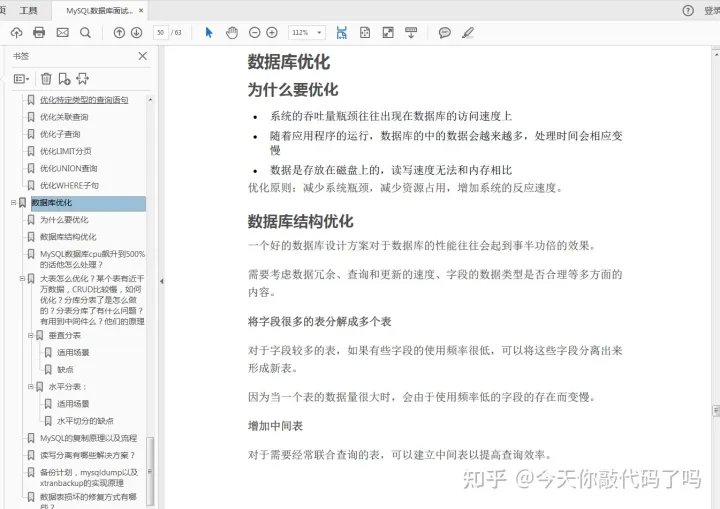This screenshot has height=509, width=720.
Task: Click the print icon in toolbar
Action: [39, 33]
